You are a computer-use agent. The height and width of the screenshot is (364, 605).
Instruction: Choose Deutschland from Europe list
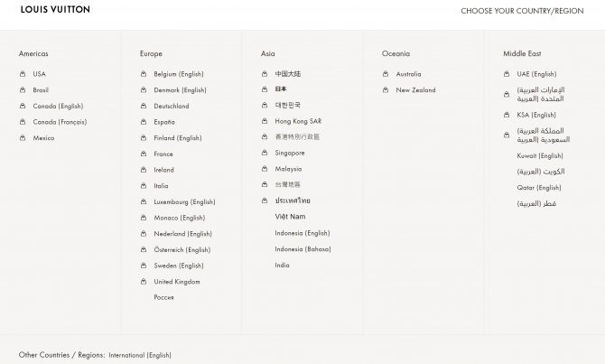(172, 106)
